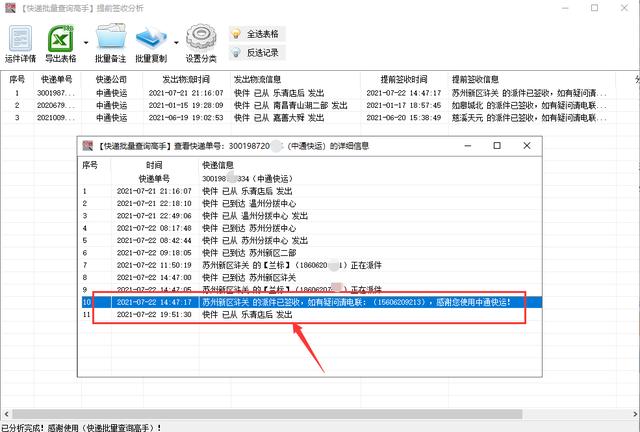Click tracking number cell 2021009...

[56, 118]
